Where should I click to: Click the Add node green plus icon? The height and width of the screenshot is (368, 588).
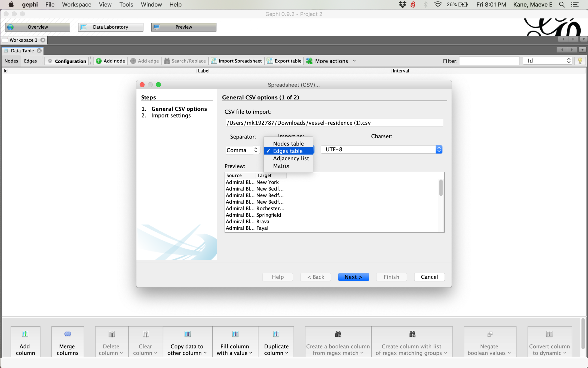coord(99,61)
